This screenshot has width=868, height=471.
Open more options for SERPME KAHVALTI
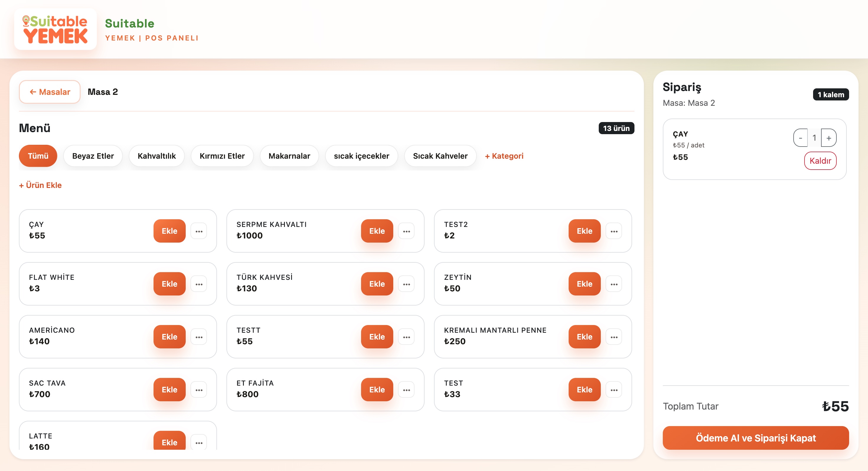click(x=406, y=231)
